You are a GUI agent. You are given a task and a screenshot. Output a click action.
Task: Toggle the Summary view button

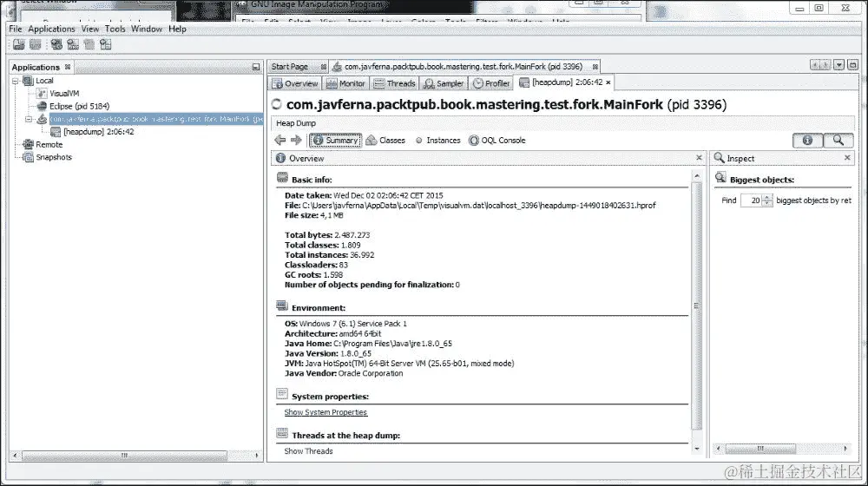pyautogui.click(x=335, y=141)
